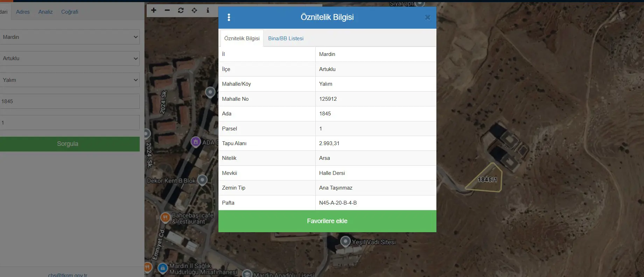Click the map pin near 2024. Sk.

tap(210, 92)
